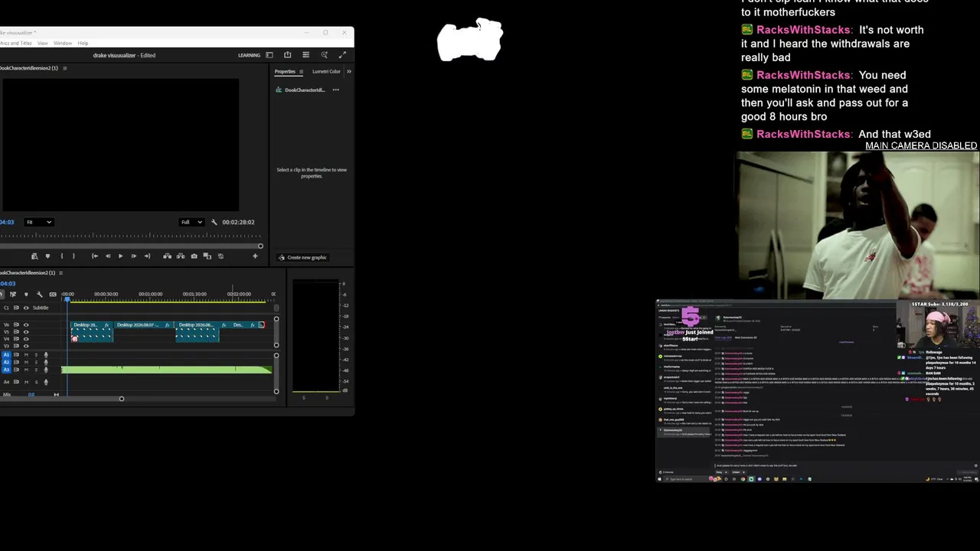
Task: Click the Create new graphic button
Action: [302, 257]
